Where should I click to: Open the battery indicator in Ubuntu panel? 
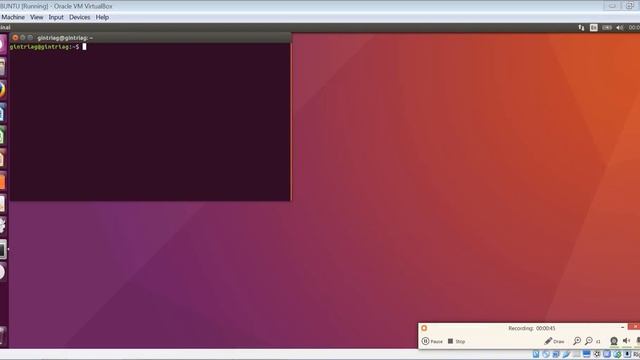(607, 27)
